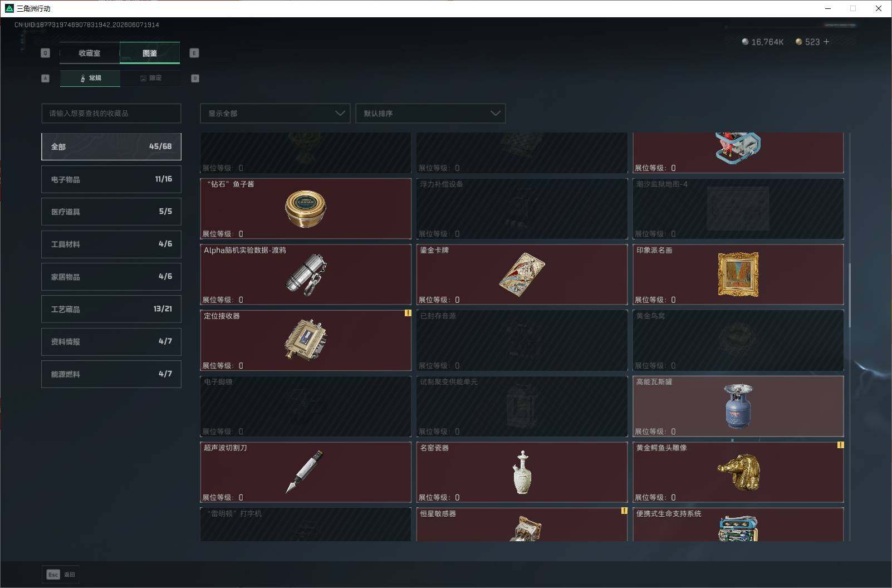The height and width of the screenshot is (588, 892).
Task: Click the CN UID number text
Action: [87, 24]
